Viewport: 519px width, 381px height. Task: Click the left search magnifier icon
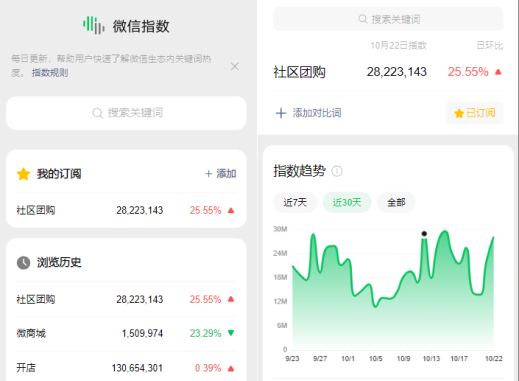(97, 113)
